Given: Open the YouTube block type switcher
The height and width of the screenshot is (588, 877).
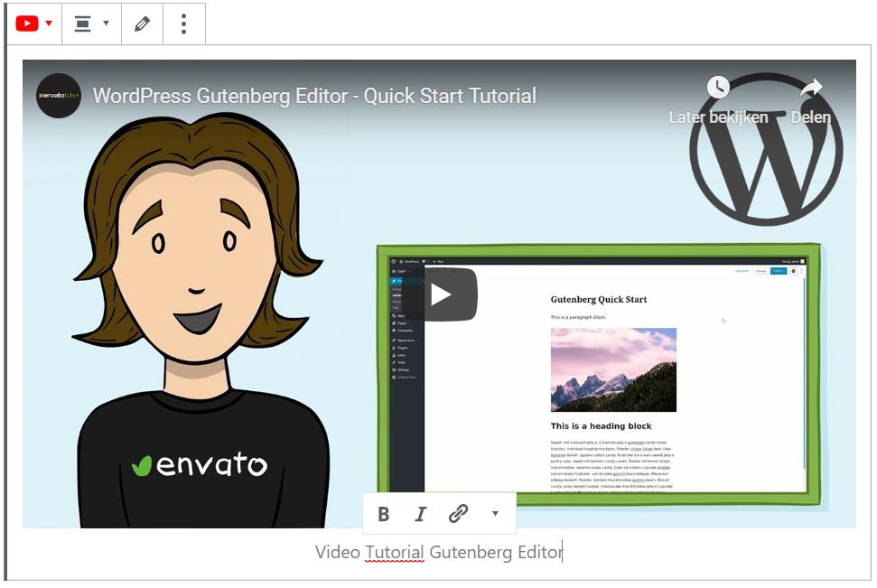Looking at the screenshot, I should coord(33,23).
